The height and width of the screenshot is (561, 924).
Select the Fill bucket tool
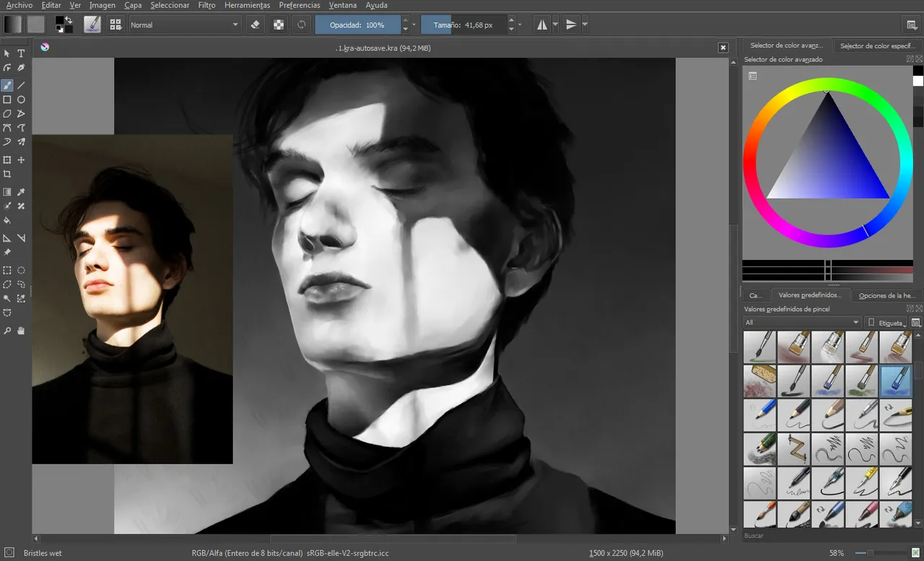coord(7,220)
